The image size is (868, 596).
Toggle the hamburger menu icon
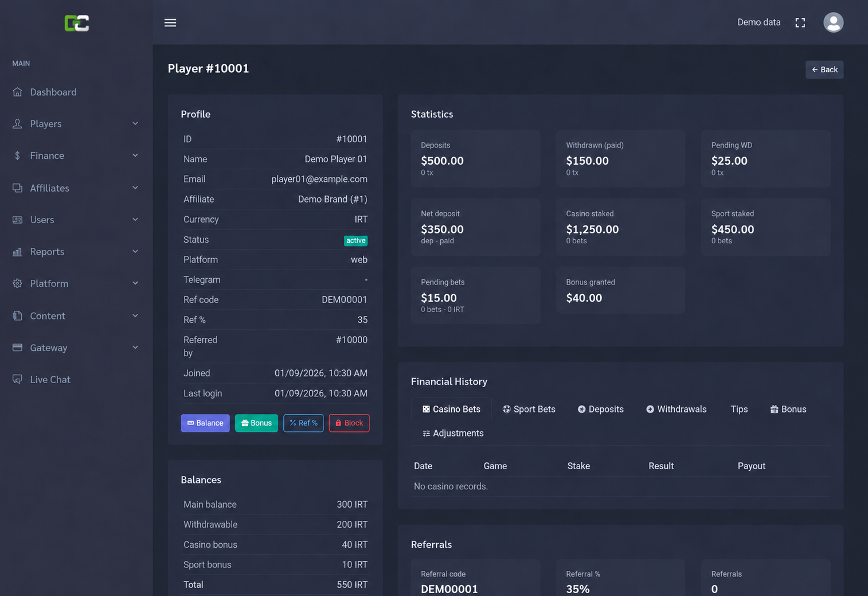[170, 22]
